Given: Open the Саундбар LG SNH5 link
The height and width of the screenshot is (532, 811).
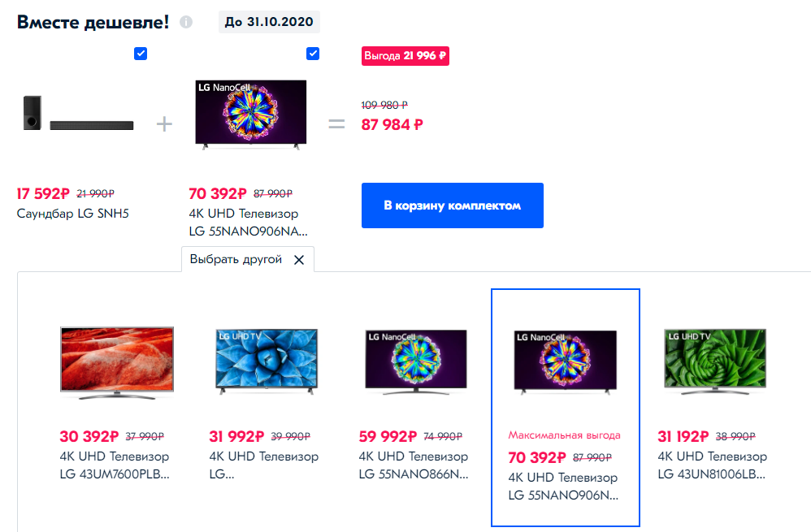Looking at the screenshot, I should [73, 214].
